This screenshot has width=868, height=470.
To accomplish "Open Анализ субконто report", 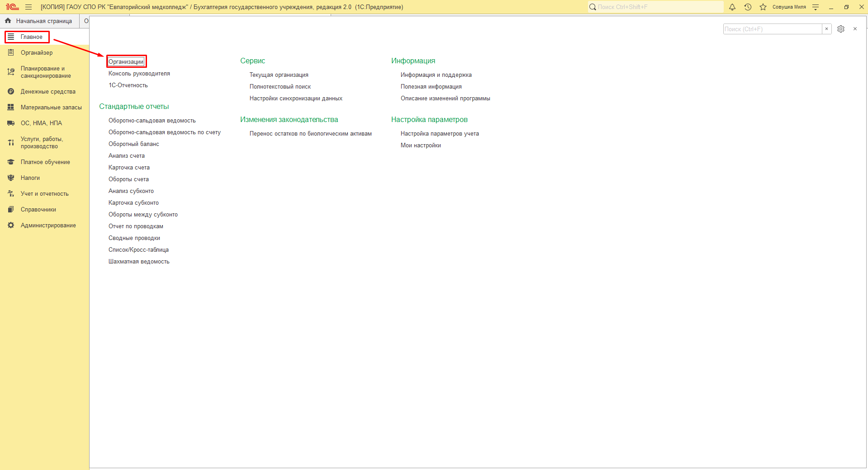I will [x=131, y=191].
